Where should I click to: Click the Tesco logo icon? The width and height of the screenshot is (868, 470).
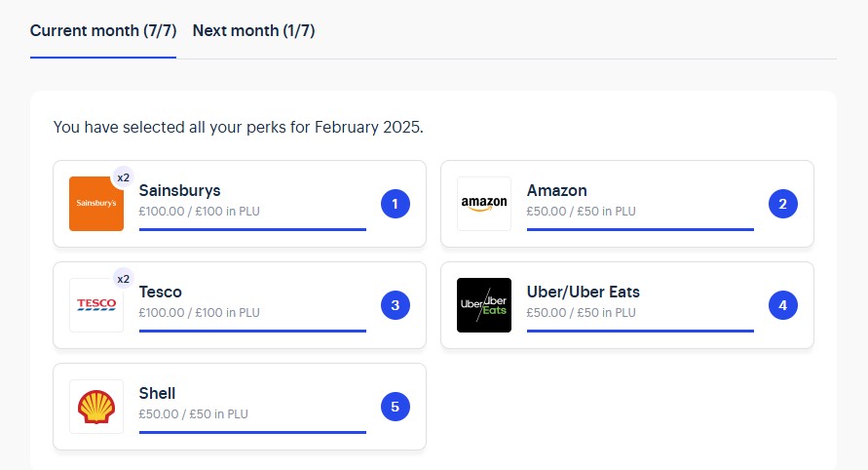pyautogui.click(x=96, y=305)
